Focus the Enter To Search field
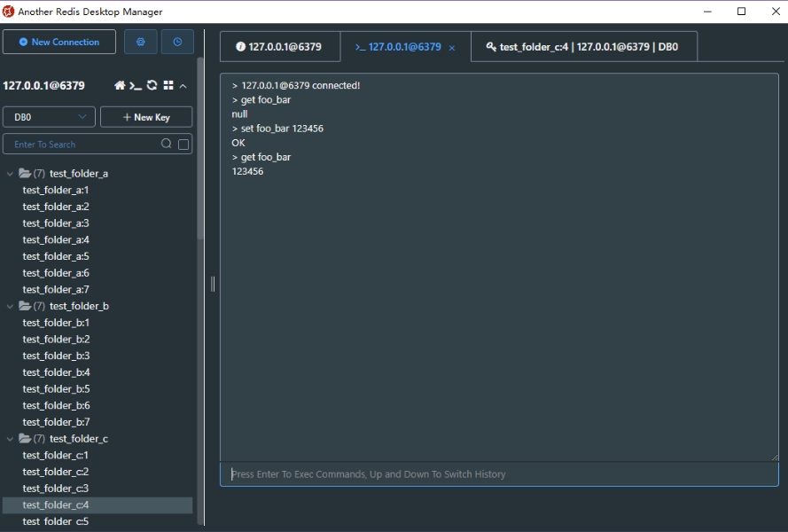The height and width of the screenshot is (532, 788). [x=98, y=144]
